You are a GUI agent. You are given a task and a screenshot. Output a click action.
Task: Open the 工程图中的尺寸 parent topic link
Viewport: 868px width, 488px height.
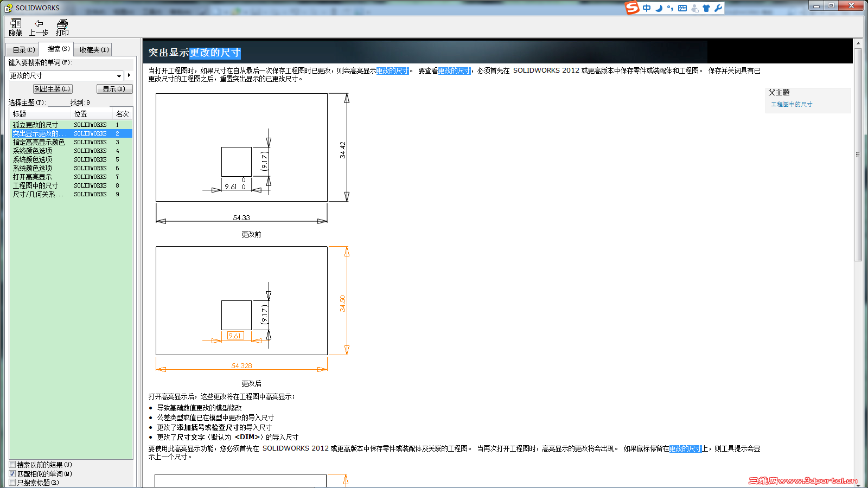pyautogui.click(x=792, y=104)
